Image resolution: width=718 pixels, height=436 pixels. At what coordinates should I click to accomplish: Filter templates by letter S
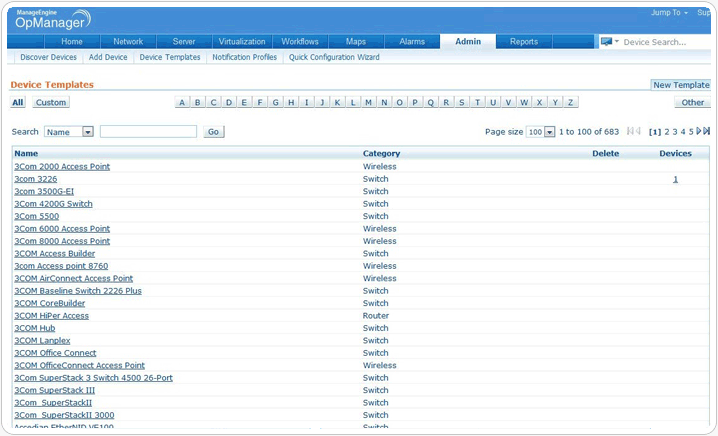[x=462, y=103]
